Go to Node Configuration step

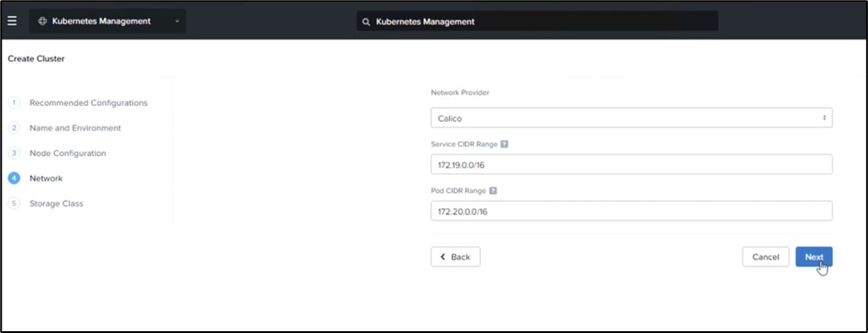coord(67,153)
